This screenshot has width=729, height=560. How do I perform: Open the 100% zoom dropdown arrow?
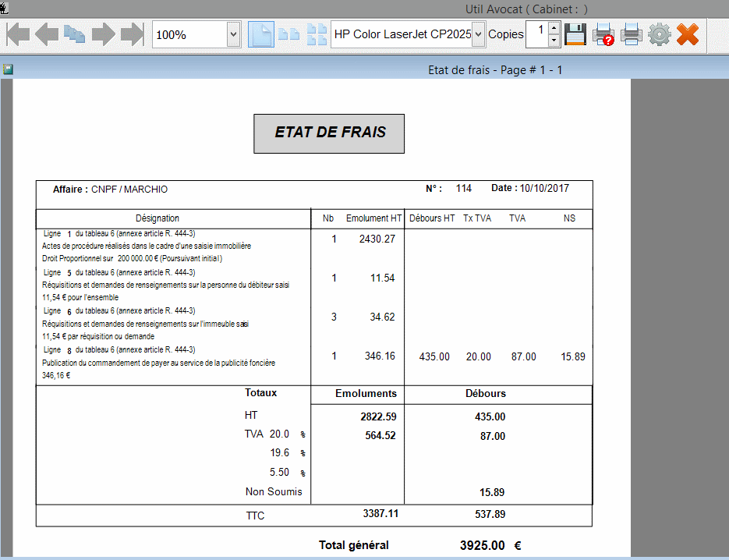click(x=233, y=34)
